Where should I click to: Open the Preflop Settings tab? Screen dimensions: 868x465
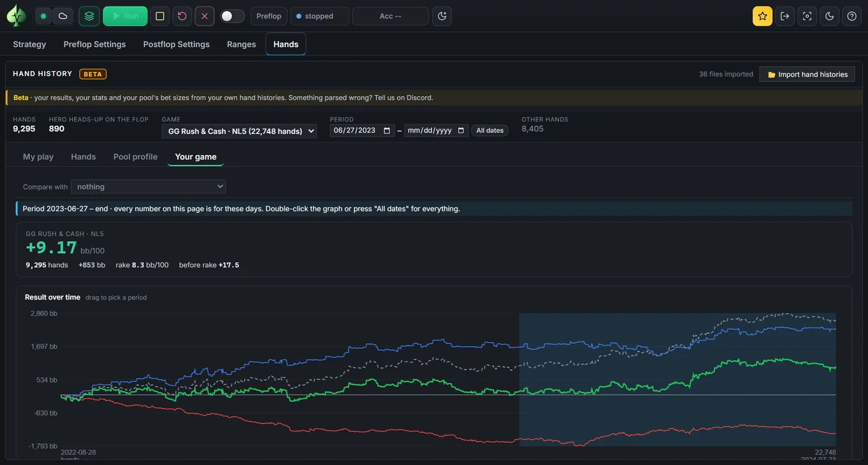pos(95,44)
